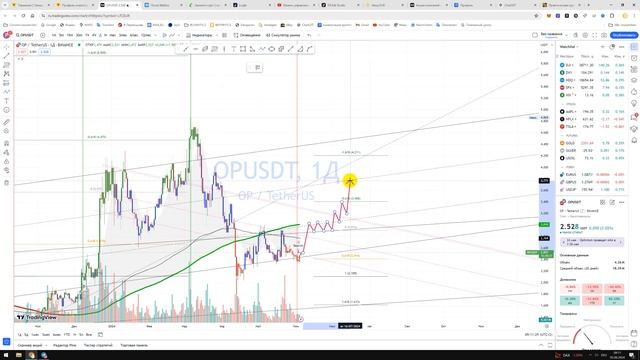Select the TSLA row in watchlist
The width and height of the screenshot is (640, 360).
pyautogui.click(x=592, y=127)
